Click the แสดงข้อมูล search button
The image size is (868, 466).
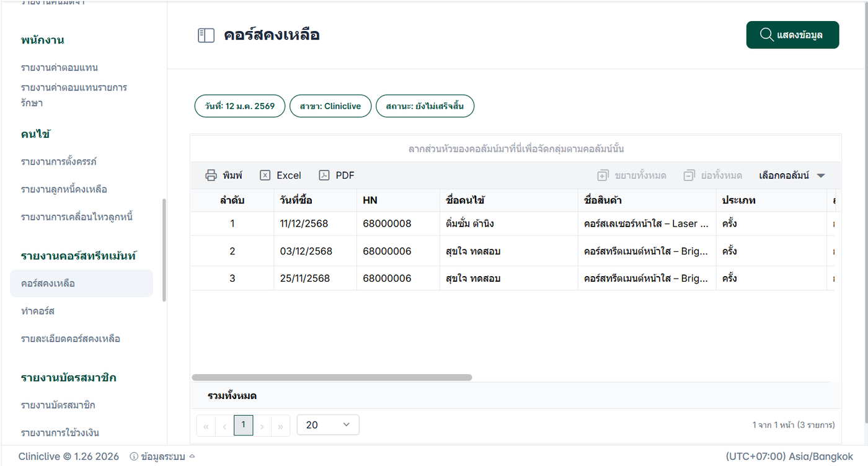792,35
